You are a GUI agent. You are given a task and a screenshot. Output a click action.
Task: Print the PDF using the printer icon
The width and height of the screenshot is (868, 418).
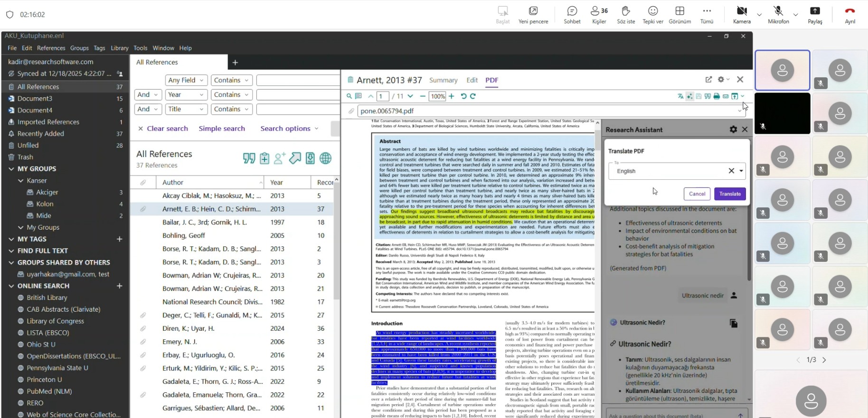click(717, 96)
